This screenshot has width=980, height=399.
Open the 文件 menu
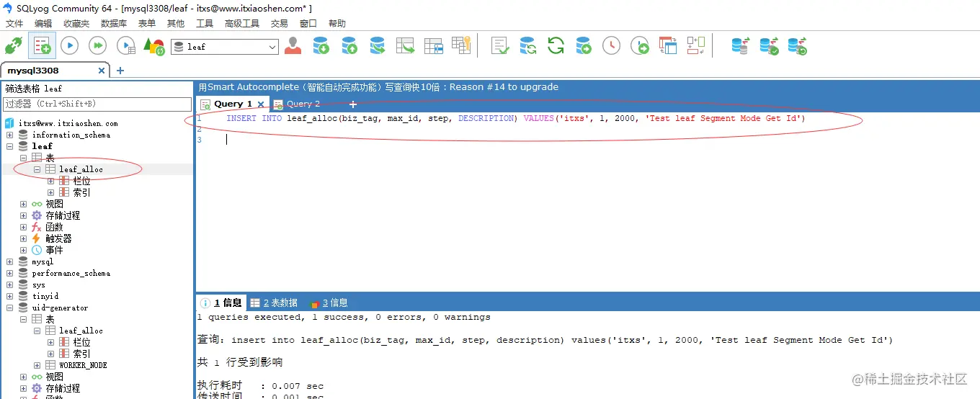(x=14, y=23)
